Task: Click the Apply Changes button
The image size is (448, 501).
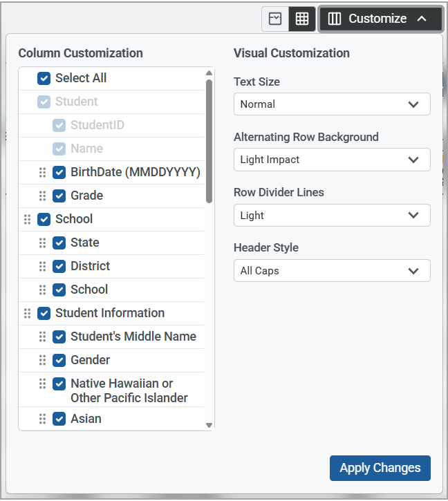Action: point(380,468)
